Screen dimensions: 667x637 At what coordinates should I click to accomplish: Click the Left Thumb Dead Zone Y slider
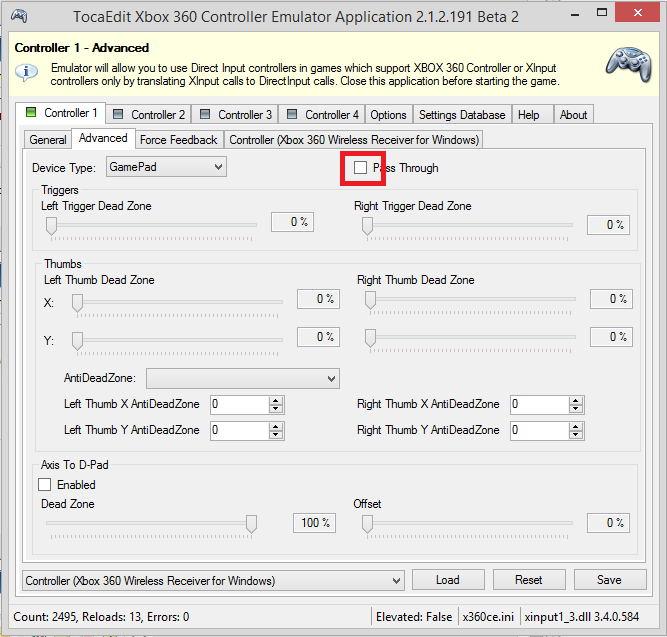(77, 340)
